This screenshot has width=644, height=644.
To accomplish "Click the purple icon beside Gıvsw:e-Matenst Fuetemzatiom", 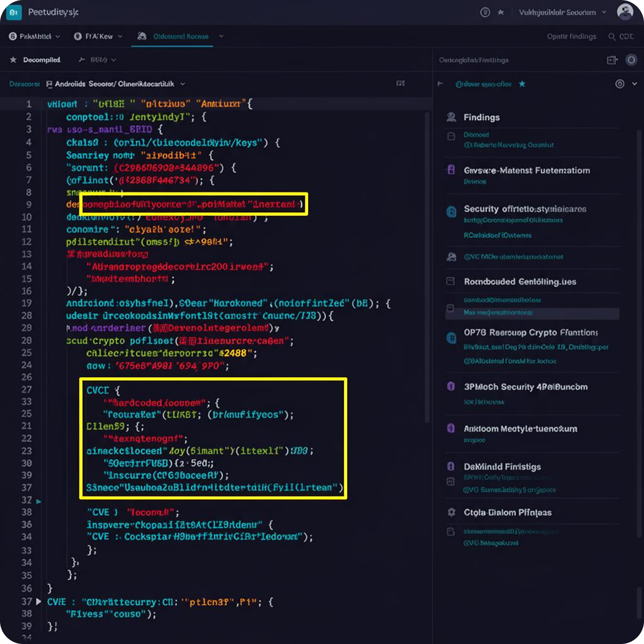I will [x=451, y=170].
